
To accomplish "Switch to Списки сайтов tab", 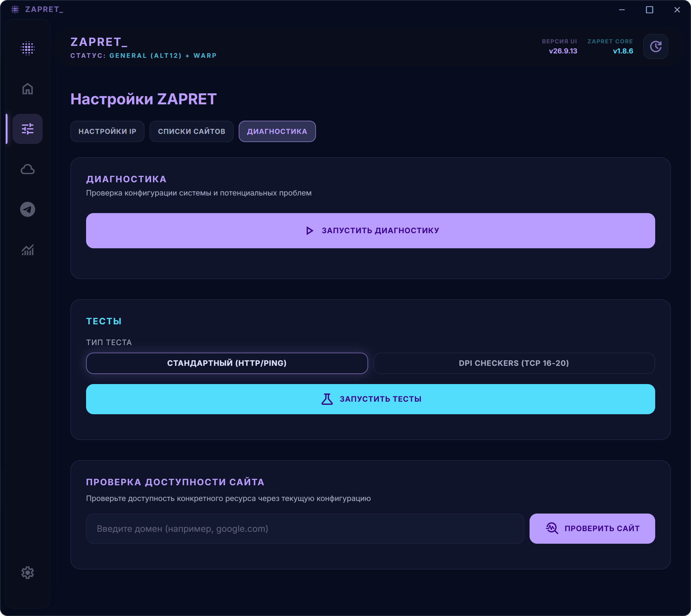I will 191,131.
